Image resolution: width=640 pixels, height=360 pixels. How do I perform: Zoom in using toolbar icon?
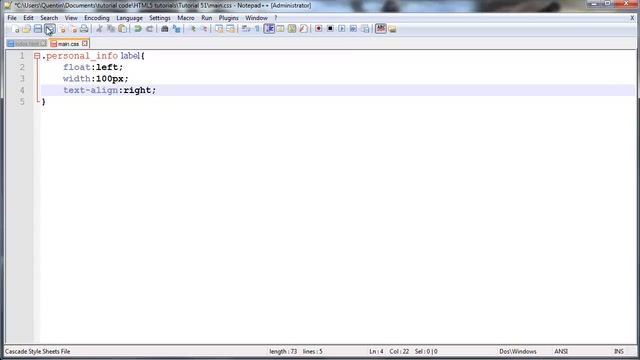coord(193,29)
